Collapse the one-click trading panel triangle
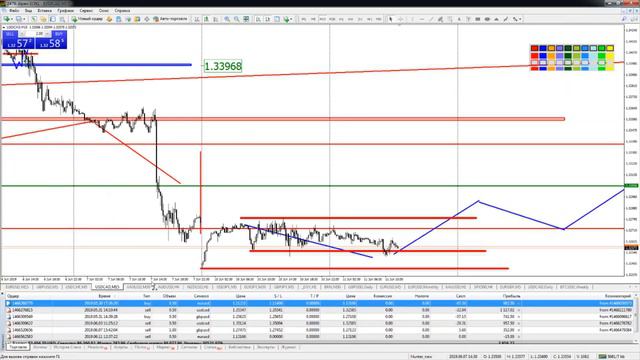Screen dimensions: 640x360 point(4,27)
